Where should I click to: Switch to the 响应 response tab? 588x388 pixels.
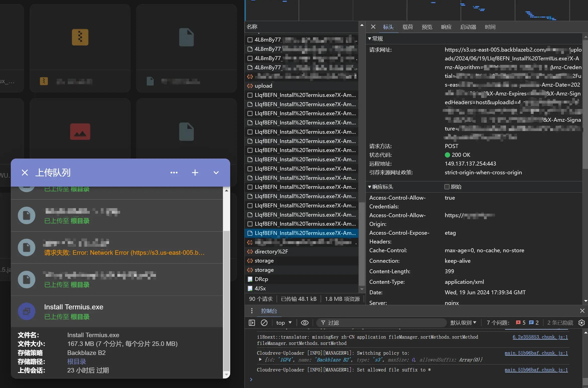click(x=446, y=27)
